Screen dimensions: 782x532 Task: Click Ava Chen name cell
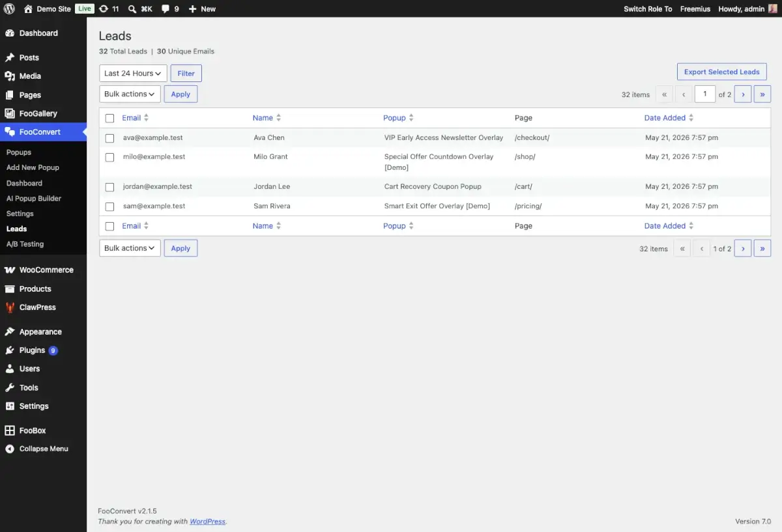click(x=269, y=138)
